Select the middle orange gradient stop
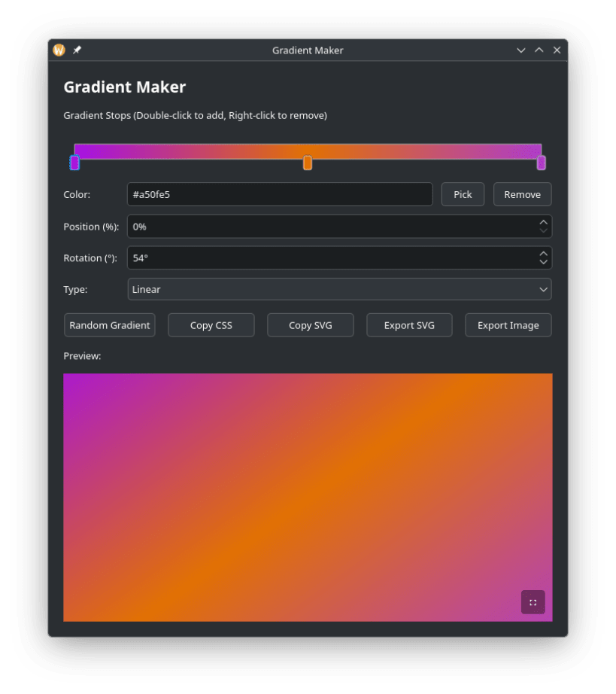Image resolution: width=616 pixels, height=694 pixels. pyautogui.click(x=308, y=163)
